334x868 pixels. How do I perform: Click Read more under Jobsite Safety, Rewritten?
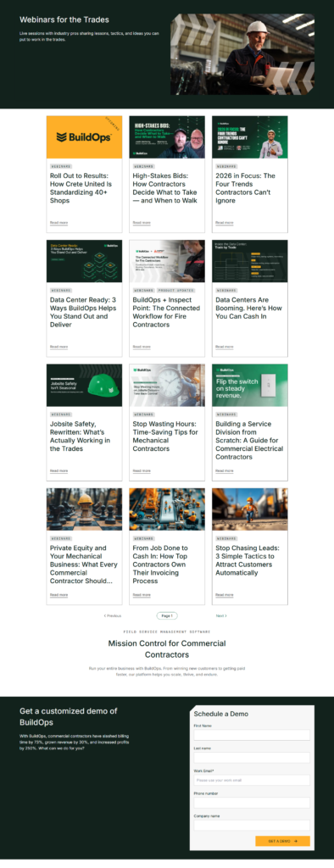[58, 470]
